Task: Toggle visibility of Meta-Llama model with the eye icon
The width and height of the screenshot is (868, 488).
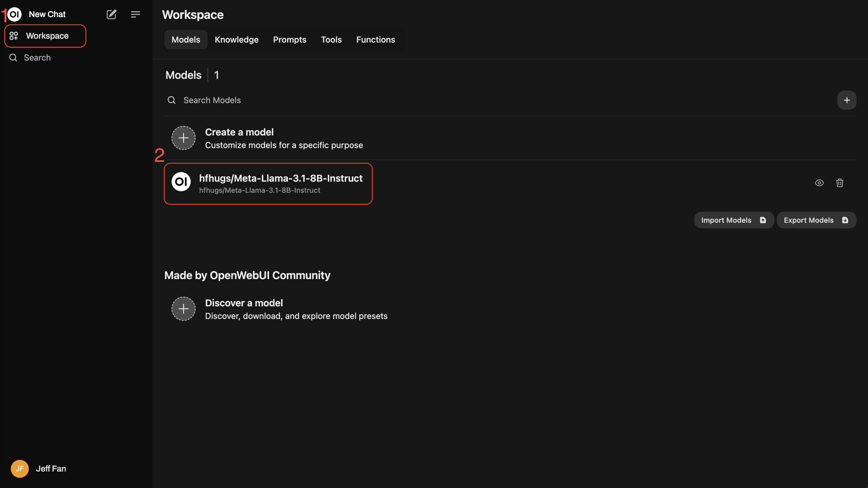Action: (x=819, y=183)
